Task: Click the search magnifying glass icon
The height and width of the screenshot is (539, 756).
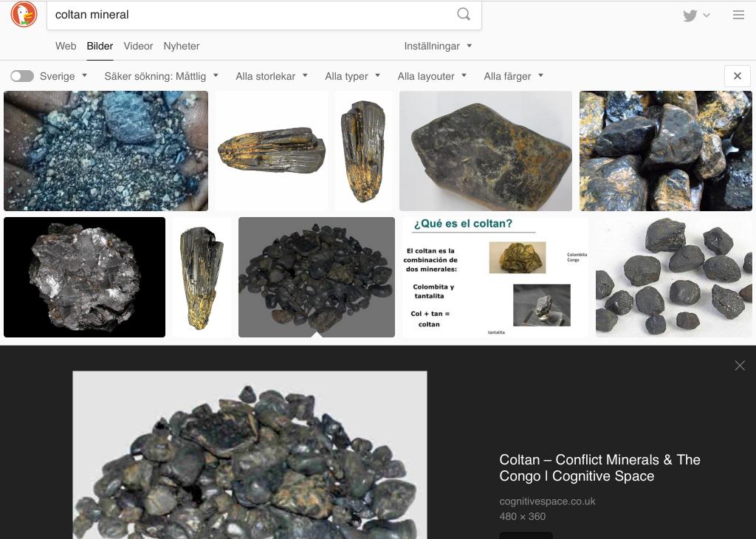Action: pos(464,15)
